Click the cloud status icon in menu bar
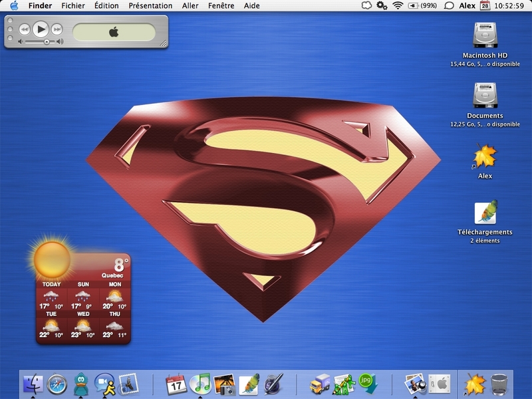The image size is (532, 399). click(x=366, y=5)
